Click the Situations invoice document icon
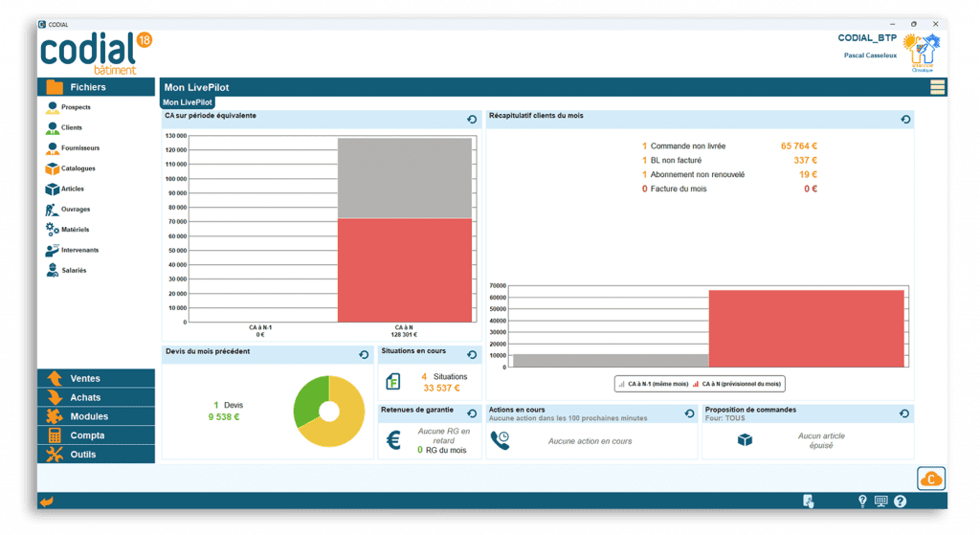980x535 pixels. click(x=393, y=381)
